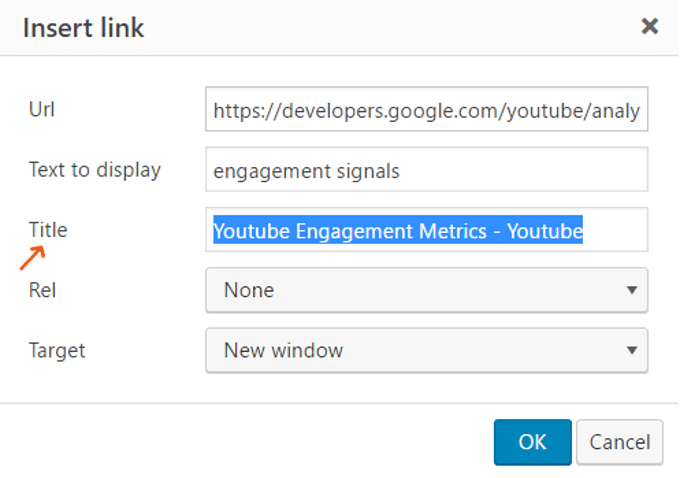Click the Text to display label
This screenshot has width=680, height=478.
click(95, 170)
